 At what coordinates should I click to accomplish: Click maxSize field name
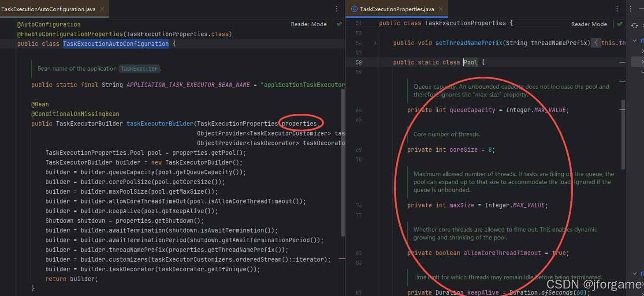pyautogui.click(x=462, y=206)
